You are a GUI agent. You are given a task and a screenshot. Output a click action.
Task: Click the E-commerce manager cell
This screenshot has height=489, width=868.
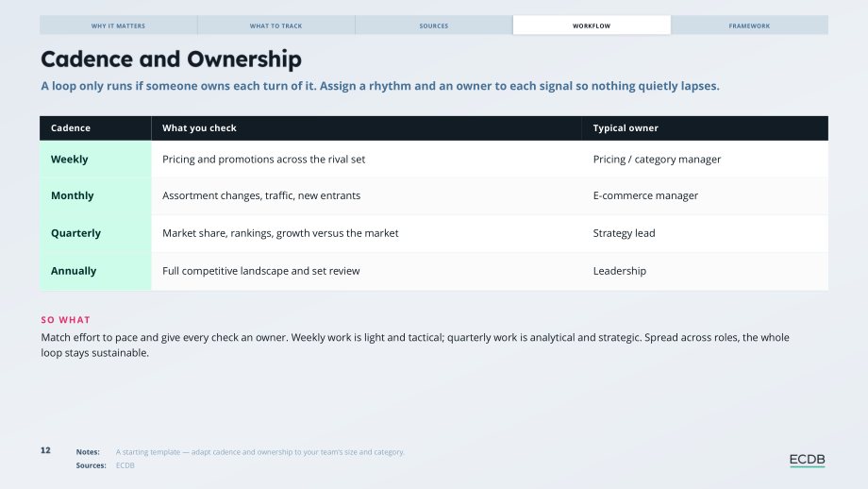[706, 196]
